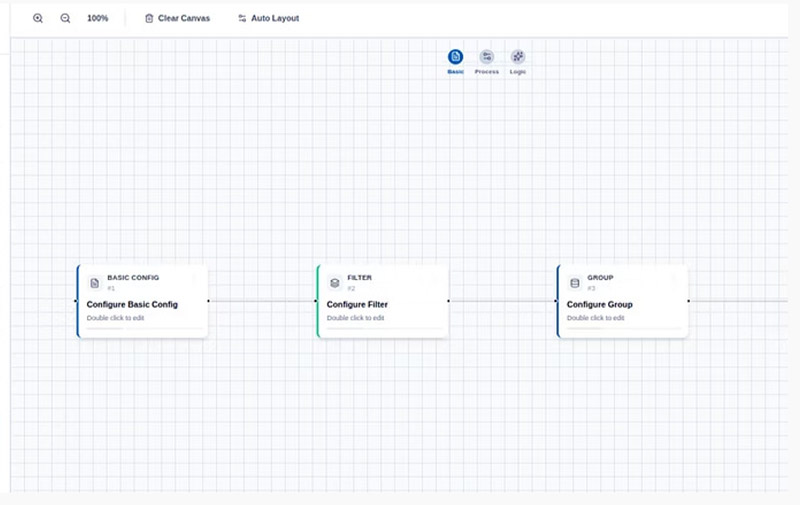Select the Configure Filter node title
800x505 pixels.
[x=357, y=304]
